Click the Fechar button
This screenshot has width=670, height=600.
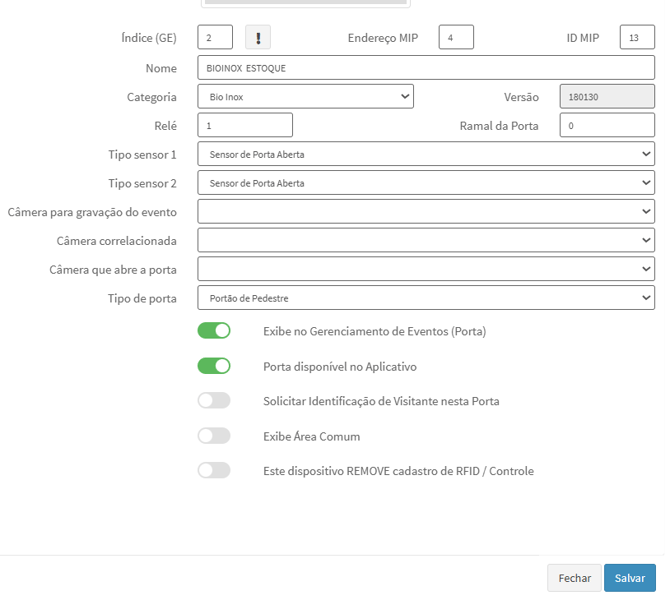pos(574,578)
